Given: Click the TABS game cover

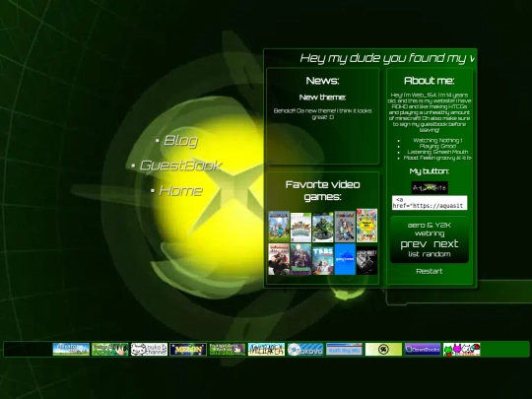Looking at the screenshot, I should pos(323,259).
